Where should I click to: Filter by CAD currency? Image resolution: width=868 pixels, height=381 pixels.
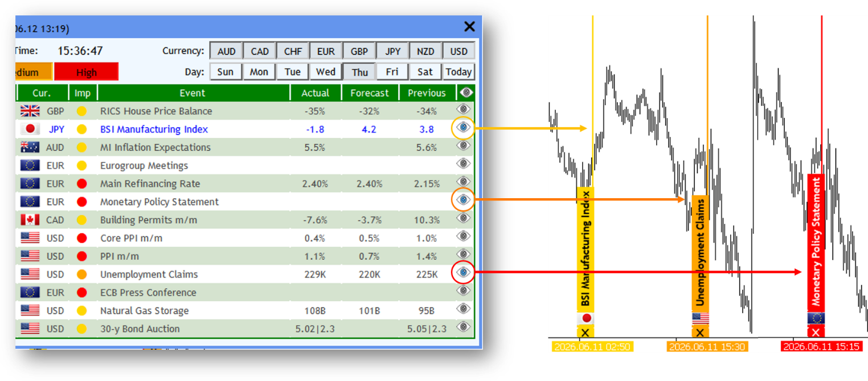point(260,51)
